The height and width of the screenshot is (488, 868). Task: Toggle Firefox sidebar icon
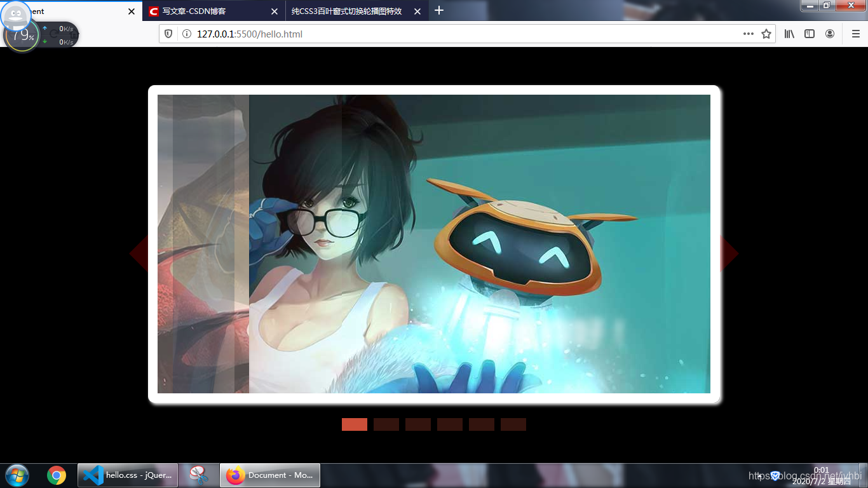pyautogui.click(x=810, y=34)
